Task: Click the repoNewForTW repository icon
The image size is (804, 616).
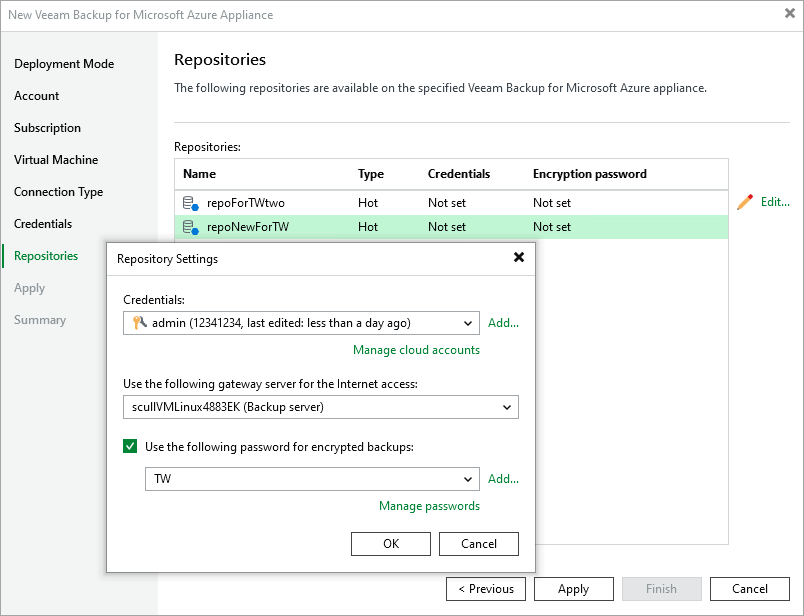Action: tap(191, 227)
